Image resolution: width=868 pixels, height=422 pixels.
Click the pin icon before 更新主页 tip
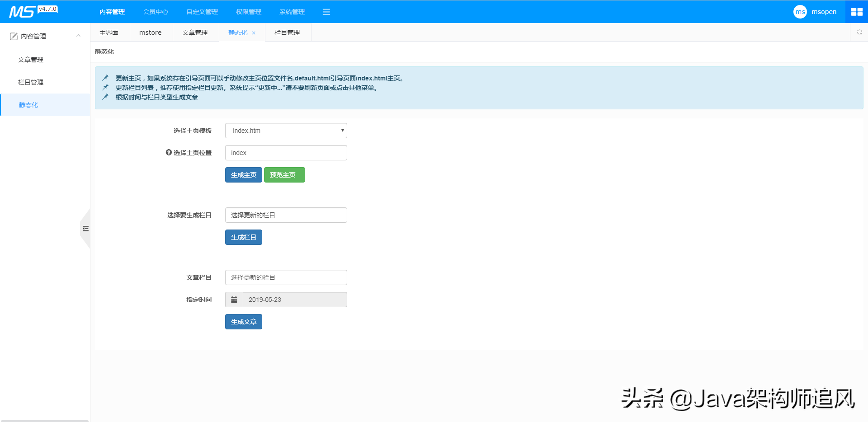click(104, 77)
